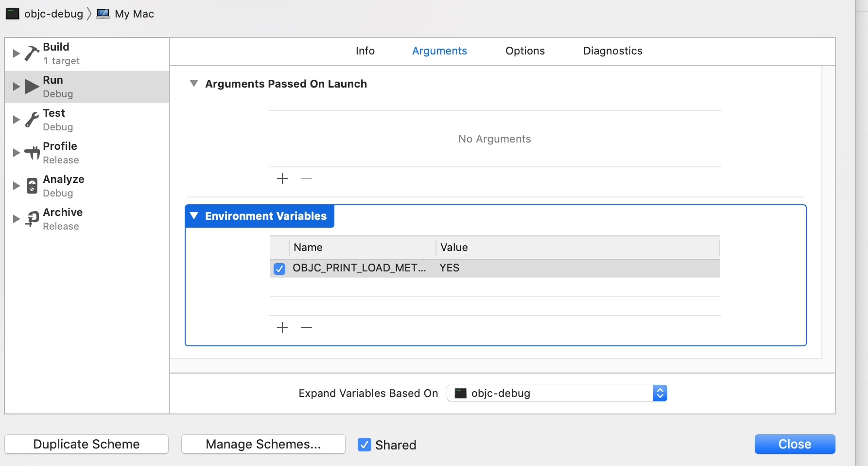868x466 pixels.
Task: Click the Archive action icon
Action: 32,219
